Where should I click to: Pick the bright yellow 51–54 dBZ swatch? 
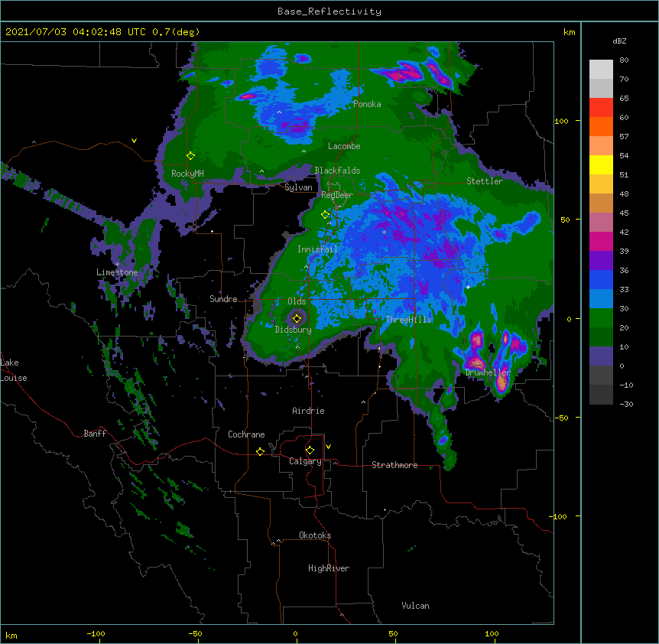pos(601,164)
